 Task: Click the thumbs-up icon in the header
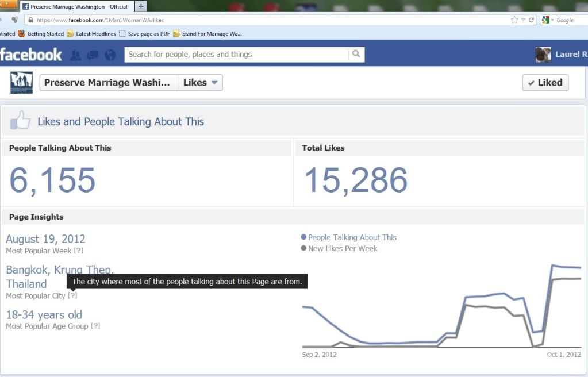[20, 120]
